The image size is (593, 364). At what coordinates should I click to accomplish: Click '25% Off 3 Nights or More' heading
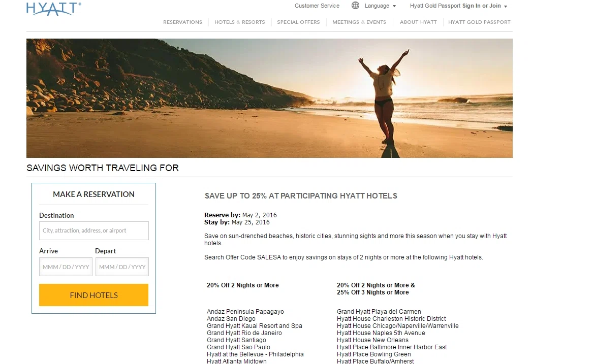tap(373, 292)
